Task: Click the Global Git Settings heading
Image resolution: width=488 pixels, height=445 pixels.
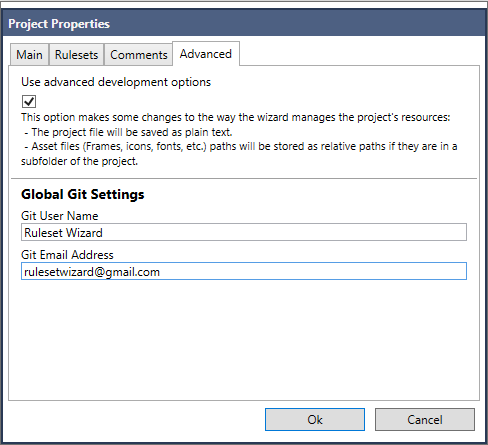Action: coord(83,194)
